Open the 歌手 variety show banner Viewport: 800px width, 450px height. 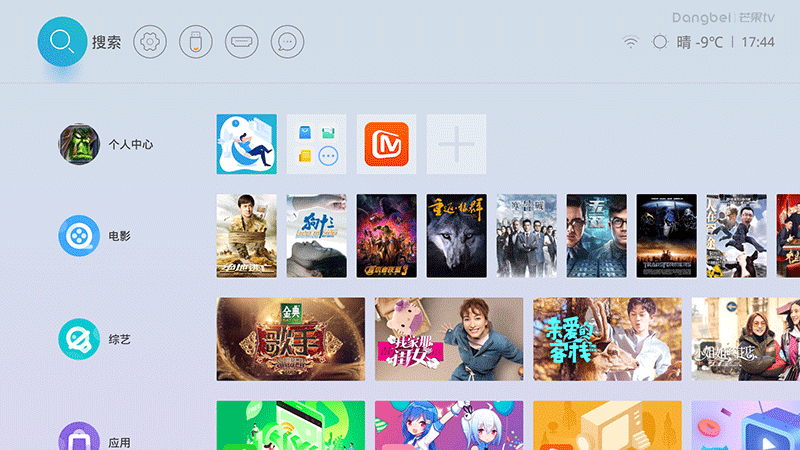click(x=291, y=339)
